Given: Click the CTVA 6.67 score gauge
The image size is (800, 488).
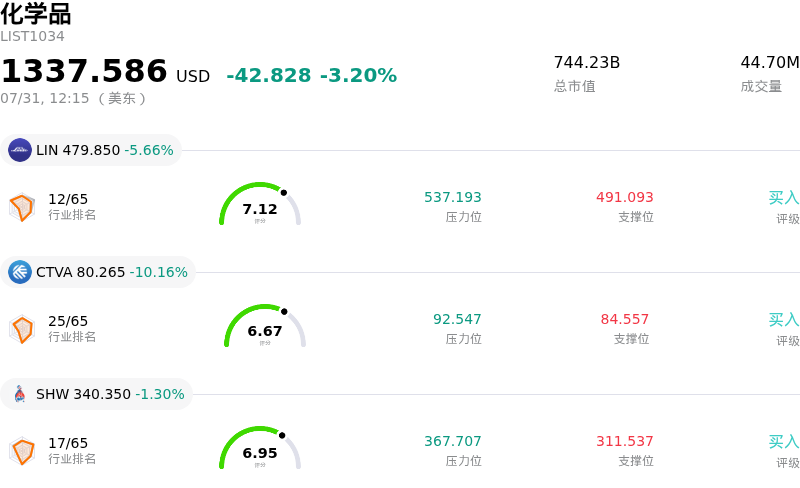Looking at the screenshot, I should click(265, 326).
